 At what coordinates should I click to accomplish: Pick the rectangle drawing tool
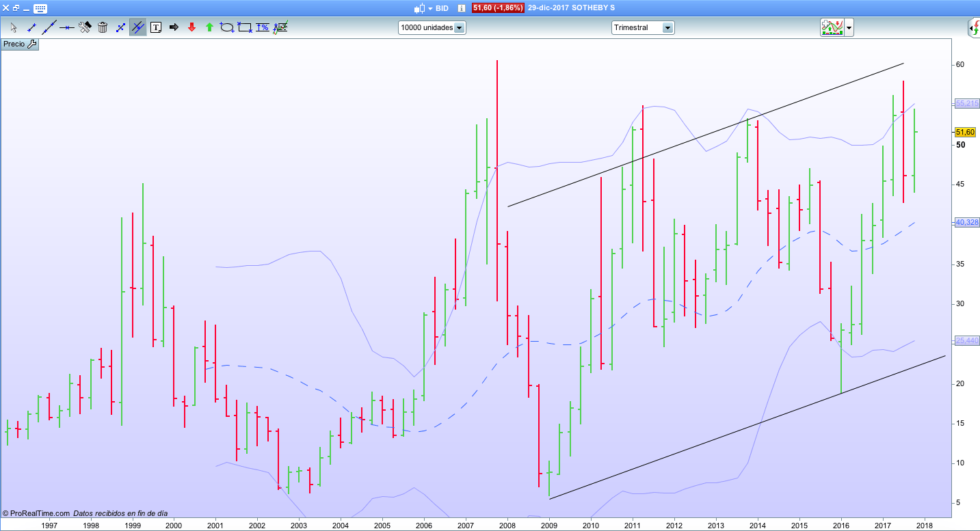pyautogui.click(x=245, y=27)
